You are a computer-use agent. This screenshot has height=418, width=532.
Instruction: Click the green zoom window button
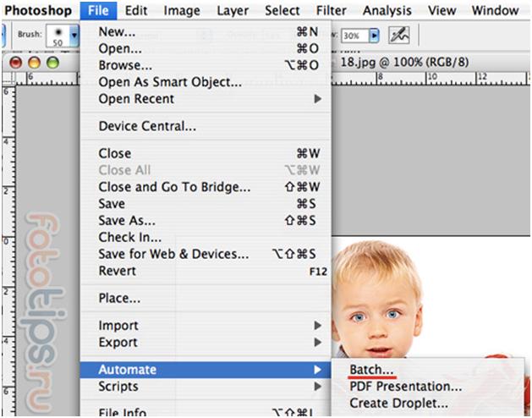point(52,63)
